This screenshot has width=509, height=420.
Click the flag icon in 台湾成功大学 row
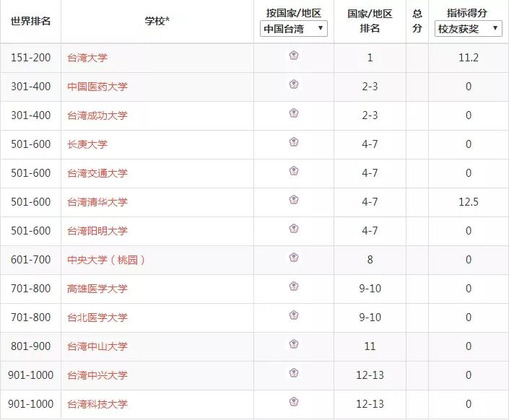pos(294,113)
